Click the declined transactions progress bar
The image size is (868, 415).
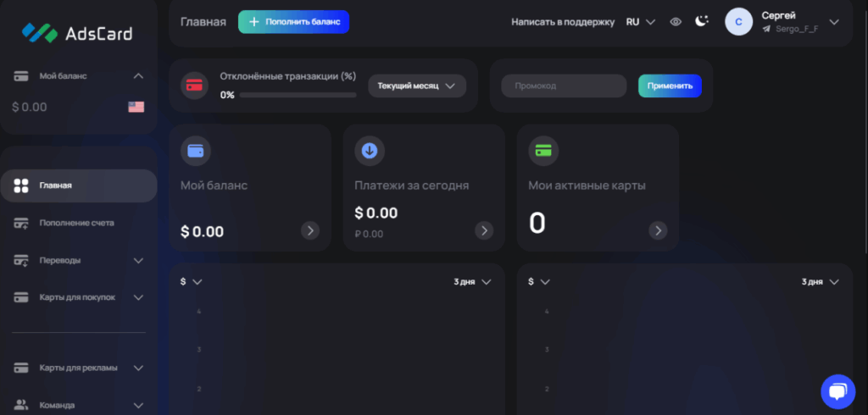click(298, 95)
